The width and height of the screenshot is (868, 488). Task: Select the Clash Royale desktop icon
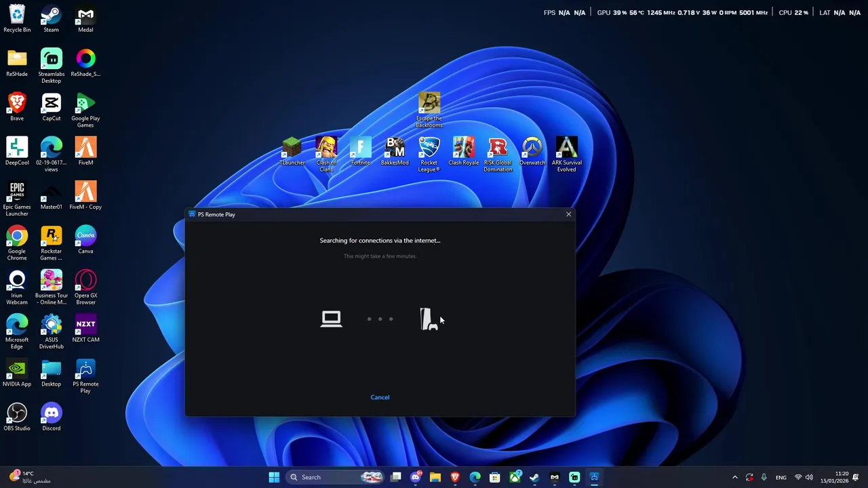464,152
